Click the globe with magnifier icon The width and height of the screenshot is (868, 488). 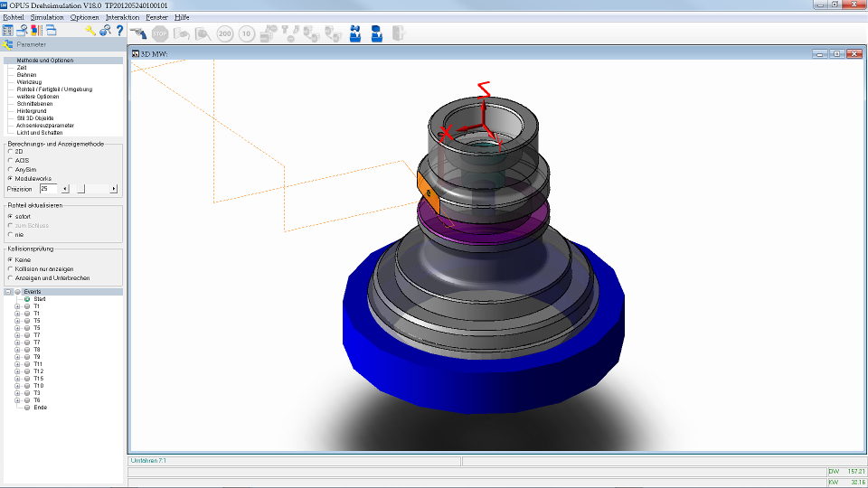pyautogui.click(x=105, y=31)
